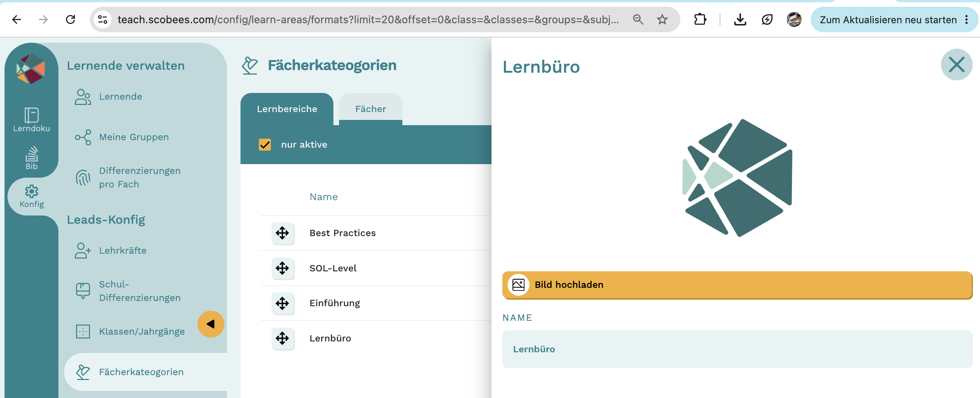Open Schul-Differenzierungen menu entry
This screenshot has height=398, width=980.
point(128,291)
